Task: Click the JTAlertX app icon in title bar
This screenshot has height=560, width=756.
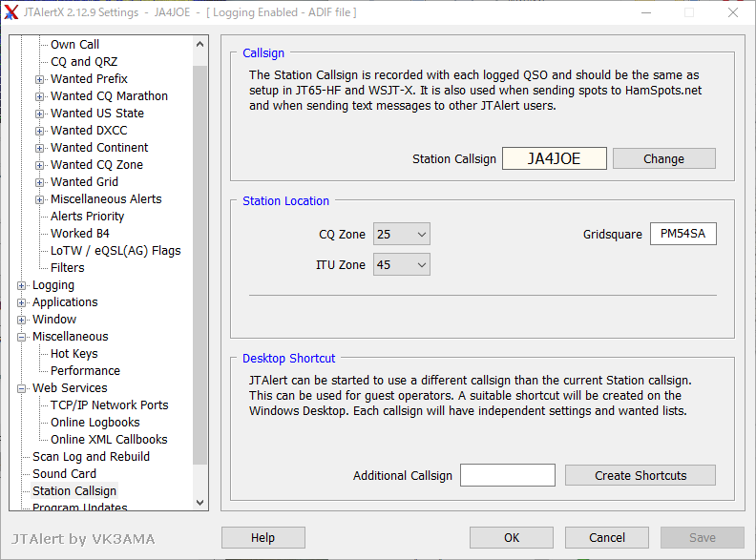Action: coord(11,12)
